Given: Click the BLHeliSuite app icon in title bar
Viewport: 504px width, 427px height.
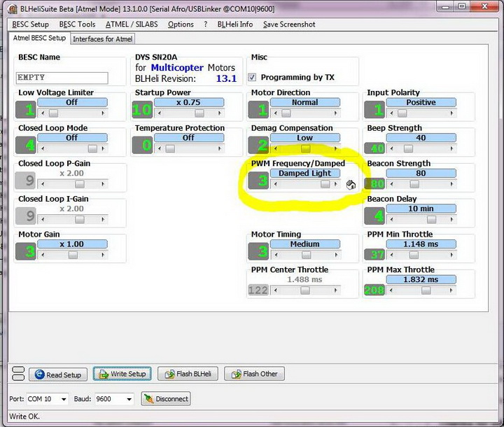Looking at the screenshot, I should pos(13,9).
